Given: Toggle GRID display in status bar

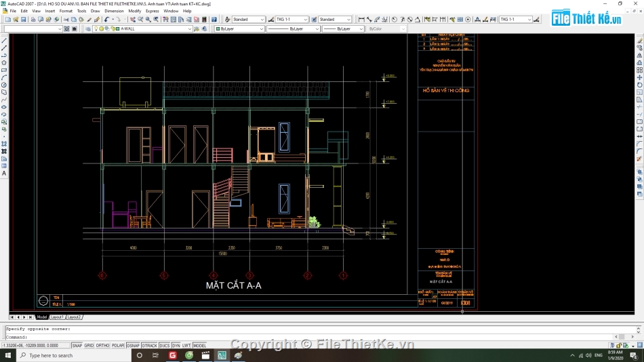Looking at the screenshot, I should tap(89, 346).
